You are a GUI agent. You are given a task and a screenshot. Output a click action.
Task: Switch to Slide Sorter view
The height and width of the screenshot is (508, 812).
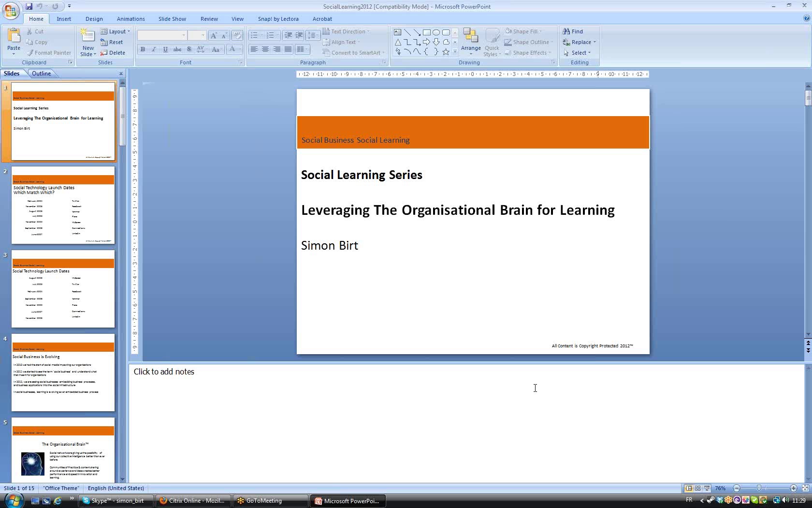pos(698,488)
